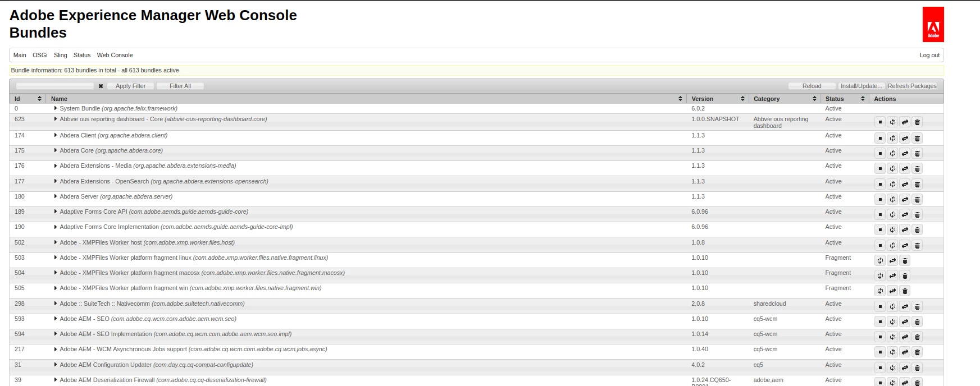Uninstall XMPFiles Worker host bundle
This screenshot has height=386, width=980.
coord(917,246)
